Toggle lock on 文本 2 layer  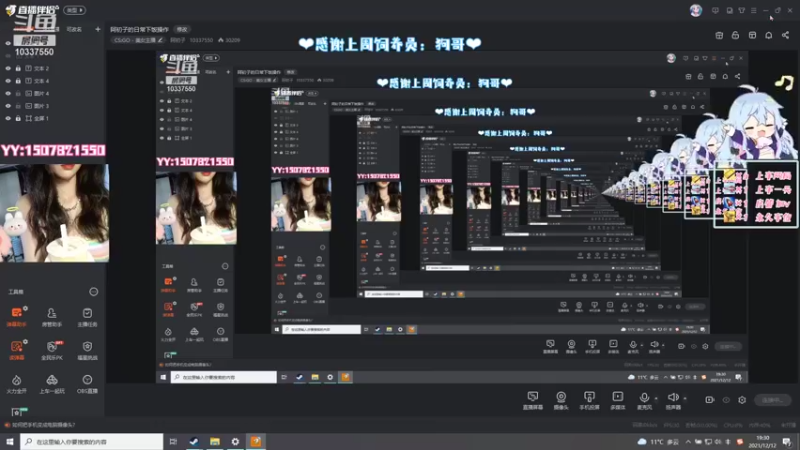click(x=18, y=68)
